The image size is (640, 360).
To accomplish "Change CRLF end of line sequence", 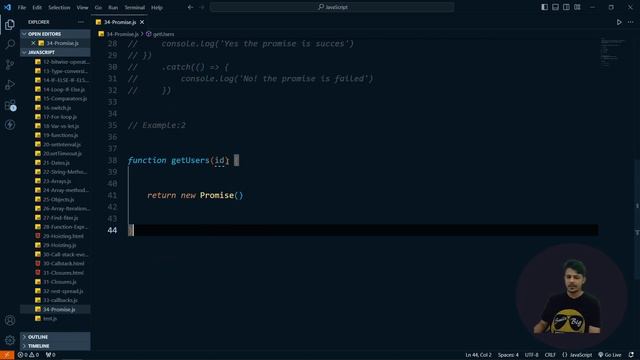I will click(550, 355).
